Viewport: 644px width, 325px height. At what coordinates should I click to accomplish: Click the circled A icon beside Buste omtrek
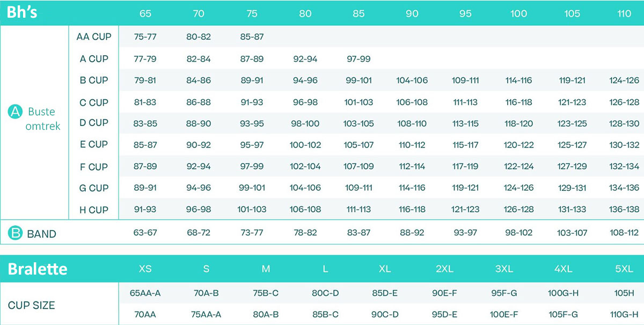[14, 111]
